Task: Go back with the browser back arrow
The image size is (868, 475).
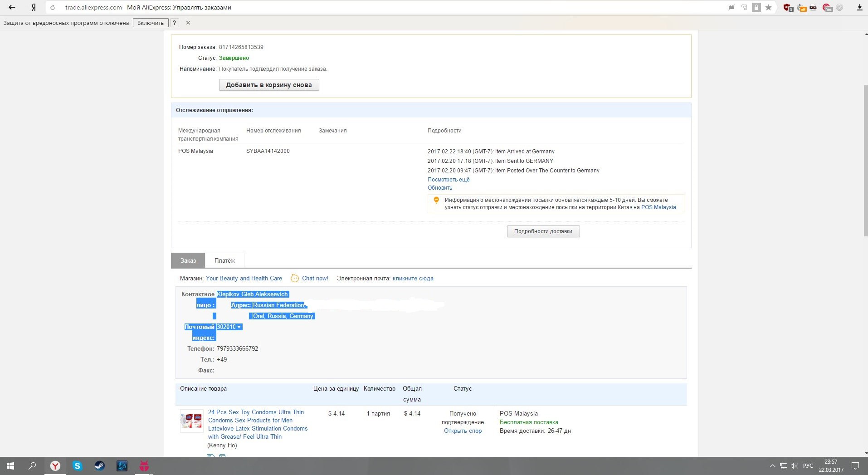Action: 12,7
